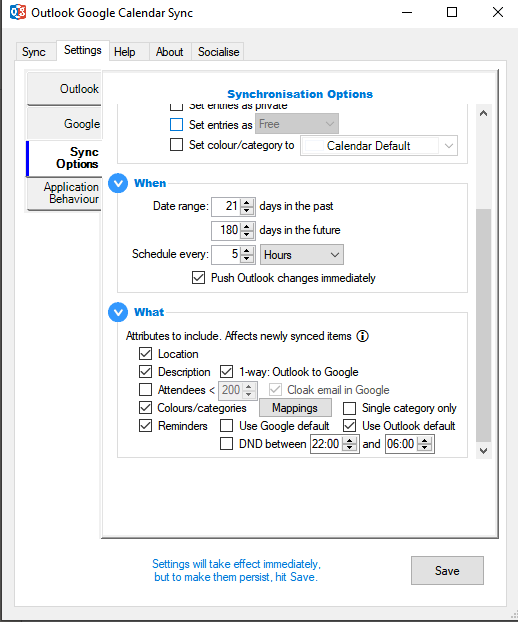Toggle Push Outlook changes immediately
518x622 pixels.
[199, 278]
